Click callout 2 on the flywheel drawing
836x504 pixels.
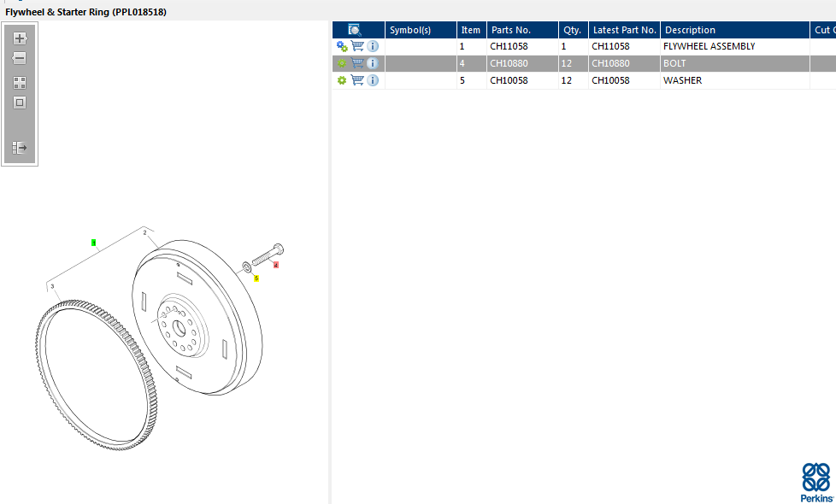(145, 233)
